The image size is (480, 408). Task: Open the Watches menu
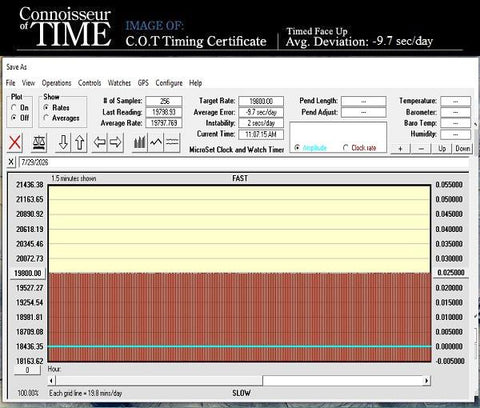point(119,83)
